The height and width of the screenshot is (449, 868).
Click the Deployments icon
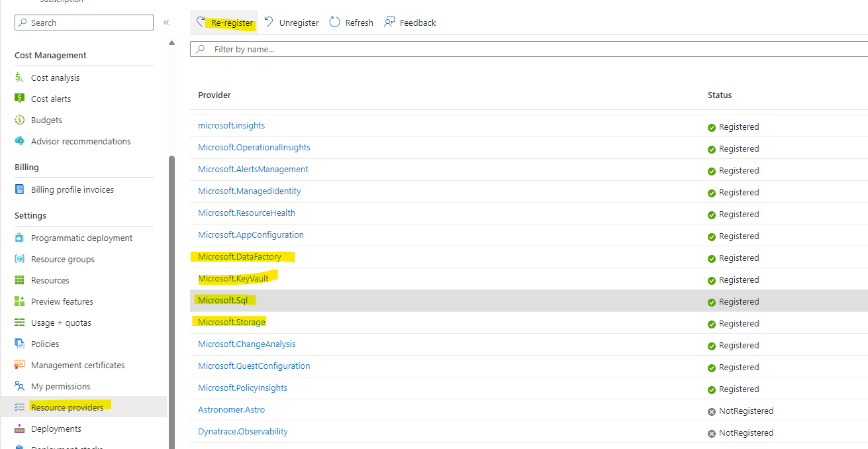pos(19,428)
